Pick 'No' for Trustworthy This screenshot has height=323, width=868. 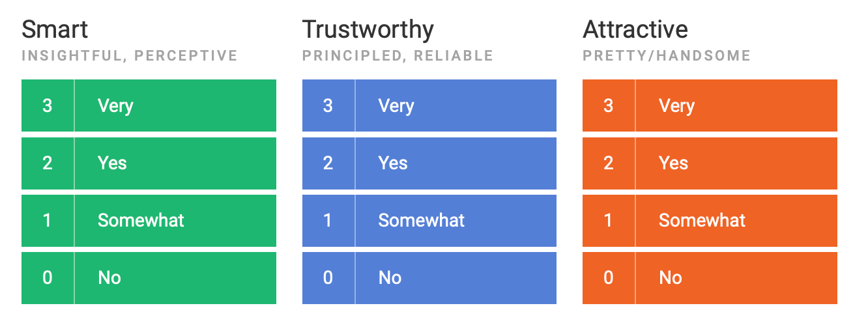pyautogui.click(x=429, y=278)
